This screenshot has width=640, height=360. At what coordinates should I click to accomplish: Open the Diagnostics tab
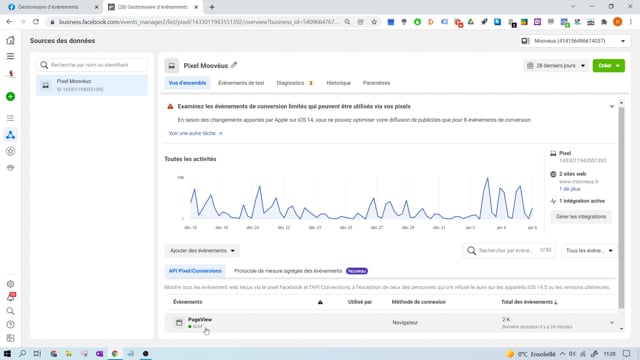pyautogui.click(x=294, y=83)
